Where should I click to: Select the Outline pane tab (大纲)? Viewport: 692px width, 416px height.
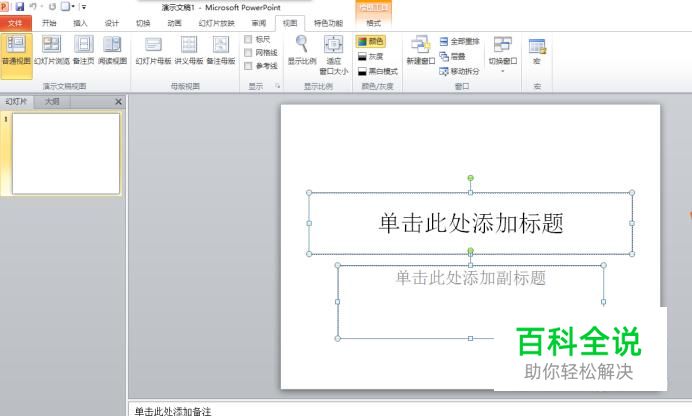pyautogui.click(x=52, y=101)
